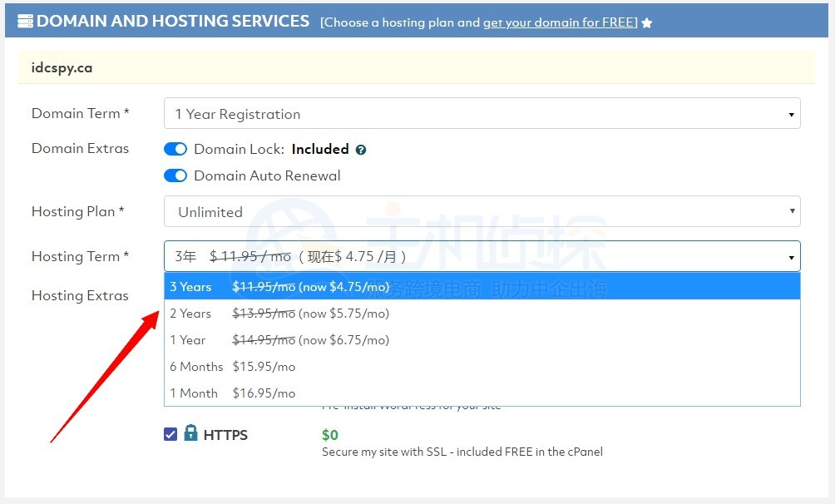Click the DOMAIN AND HOSTING SERVICES heading
This screenshot has width=835, height=504.
173,22
